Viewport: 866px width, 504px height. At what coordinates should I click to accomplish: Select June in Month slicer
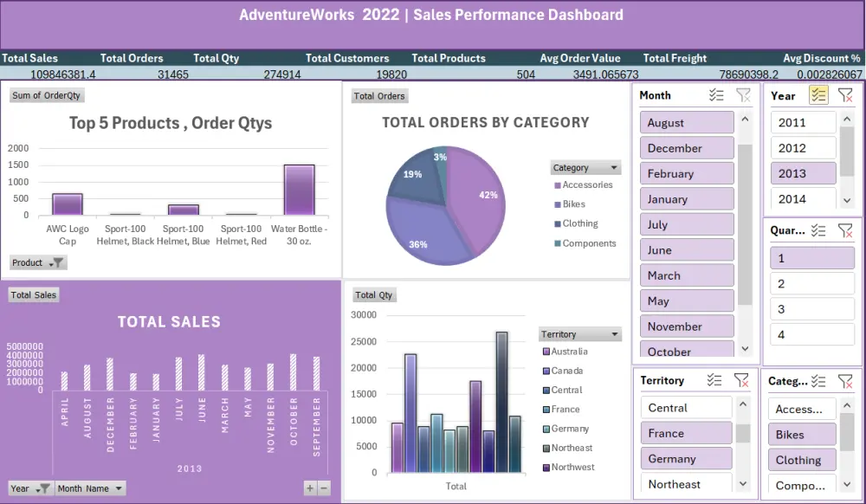tap(687, 249)
